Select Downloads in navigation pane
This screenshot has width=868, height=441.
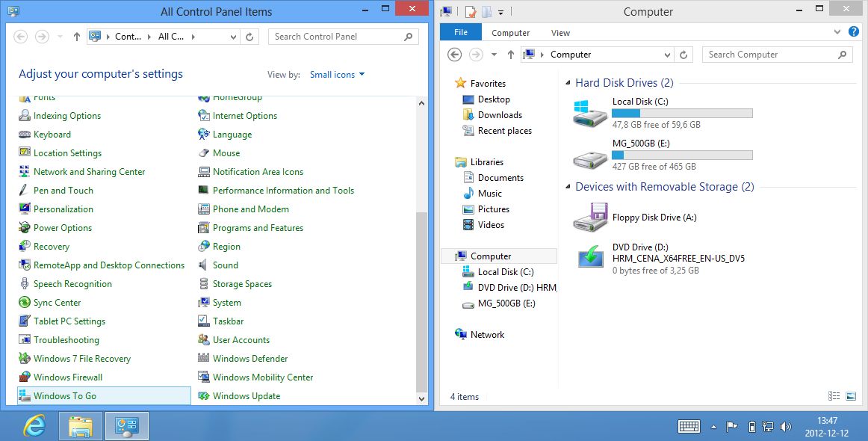pos(492,114)
